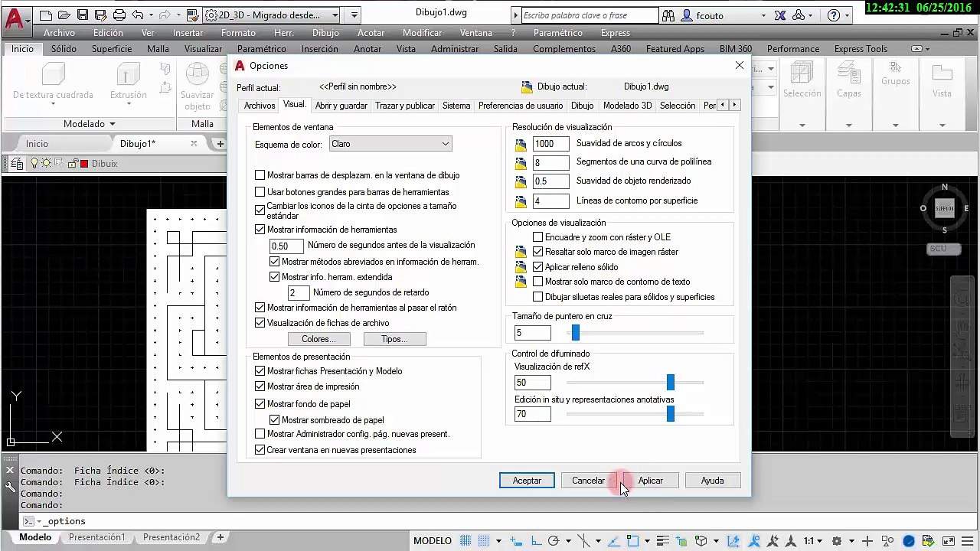
Task: Create a new drawing from Quick Access toolbar
Action: tap(46, 15)
